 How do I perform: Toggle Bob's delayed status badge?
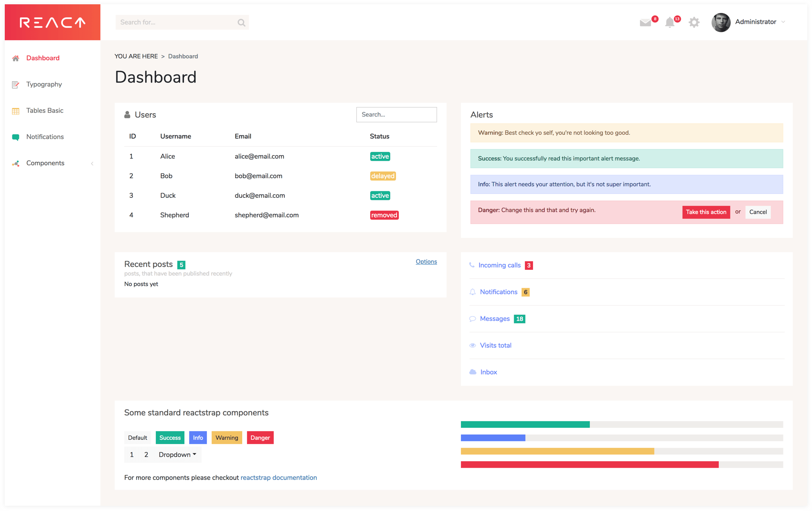(383, 176)
